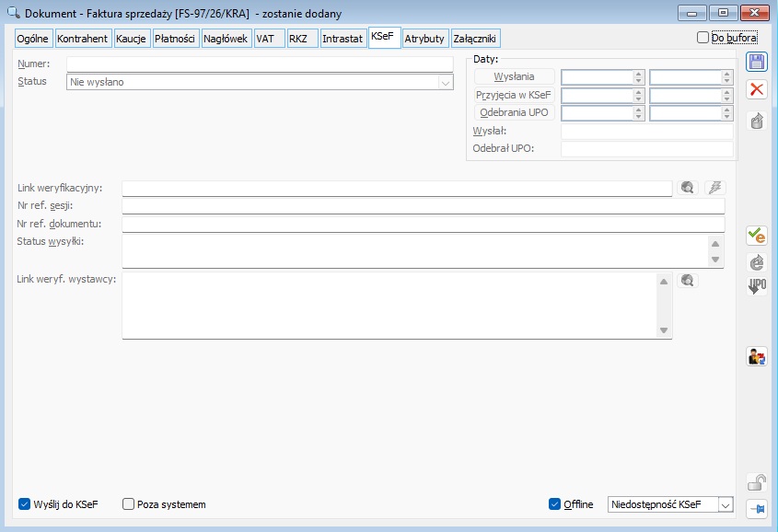This screenshot has width=778, height=532.
Task: Click the Status wysyłki text area
Action: 416,251
